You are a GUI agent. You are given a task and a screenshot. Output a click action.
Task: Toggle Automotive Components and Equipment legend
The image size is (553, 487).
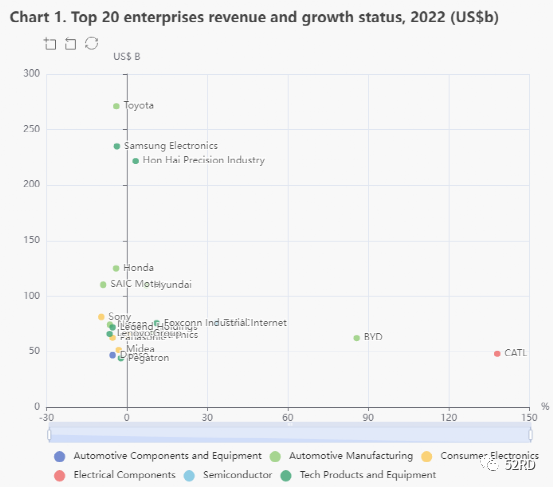click(x=158, y=456)
